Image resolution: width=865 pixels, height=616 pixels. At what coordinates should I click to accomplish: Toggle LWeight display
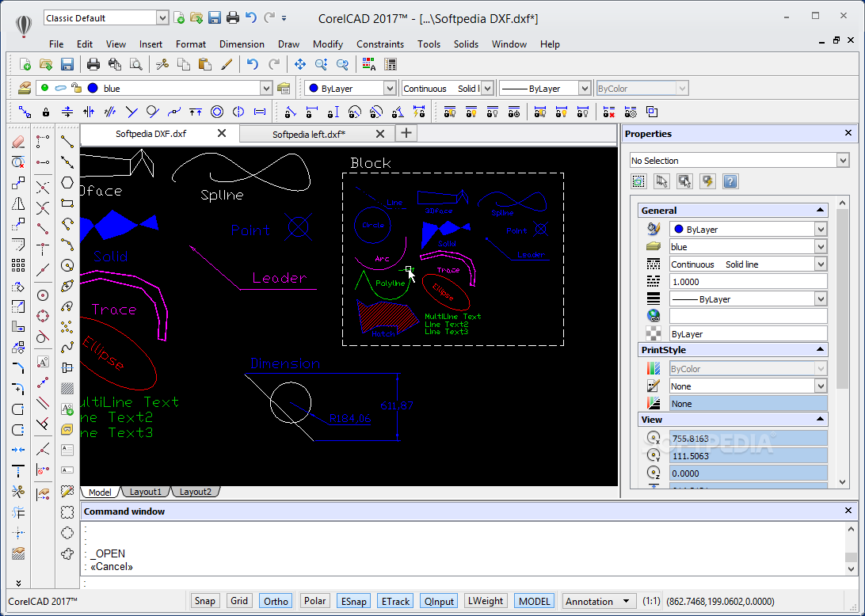[x=486, y=601]
